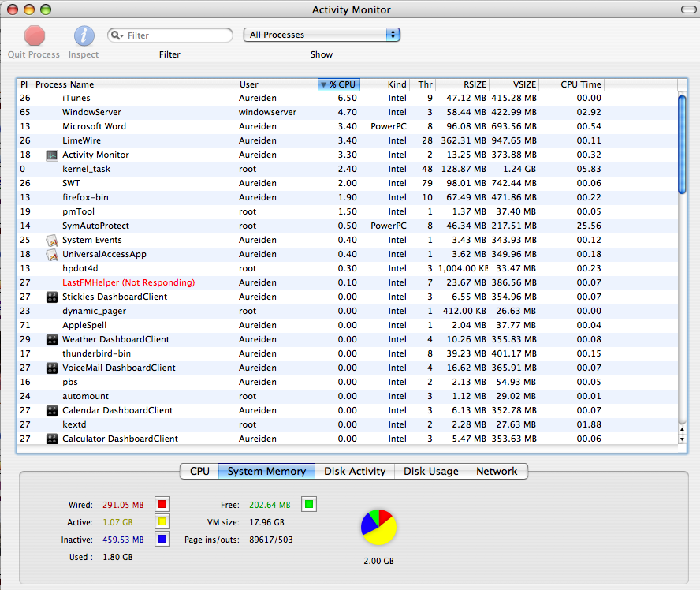Click the scrollbar up arrow
Image resolution: width=700 pixels, height=590 pixels.
click(x=682, y=430)
